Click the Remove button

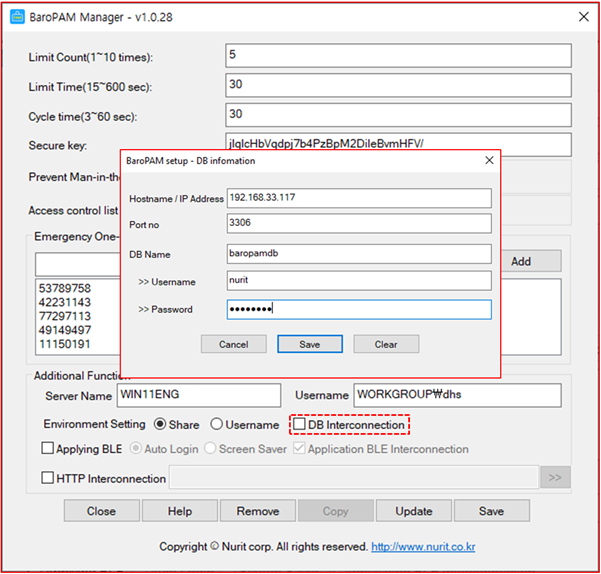coord(258,511)
